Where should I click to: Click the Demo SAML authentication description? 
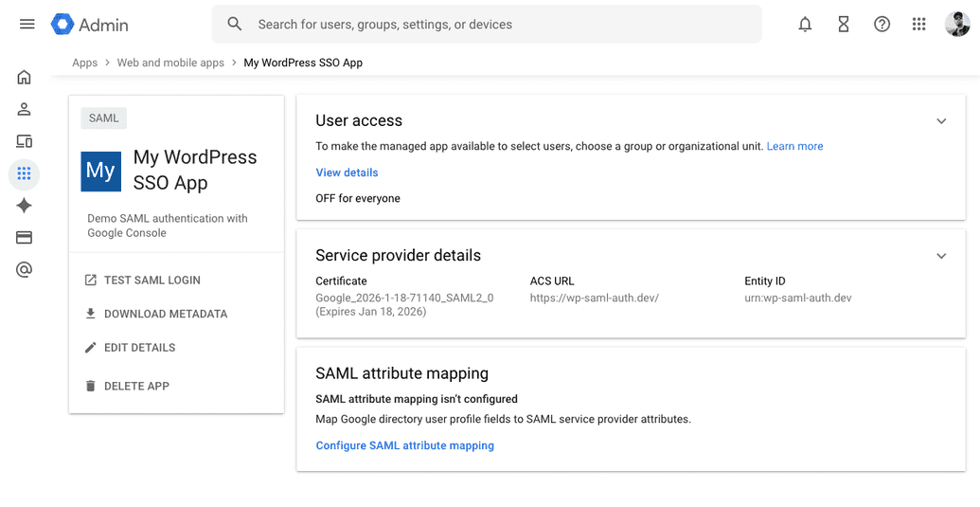pos(168,226)
